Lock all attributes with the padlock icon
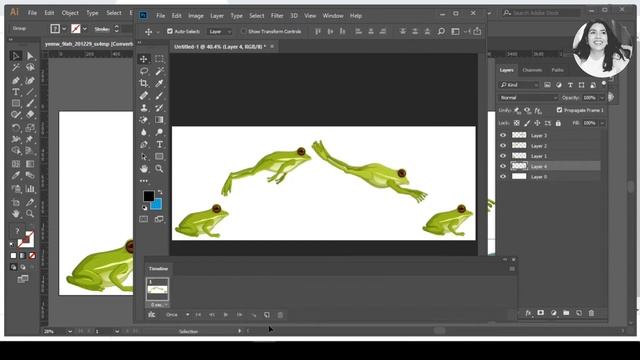The image size is (640, 360). click(x=558, y=123)
